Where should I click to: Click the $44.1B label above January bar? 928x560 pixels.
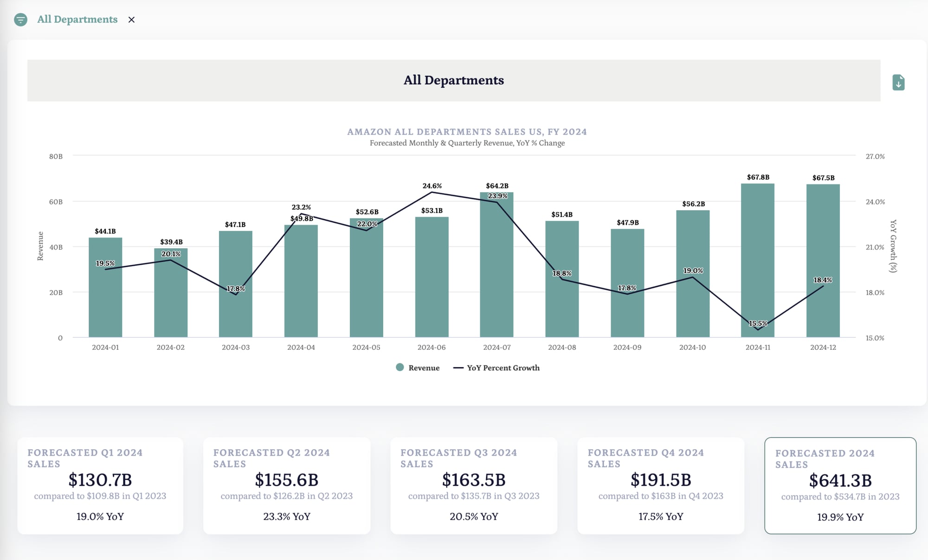point(105,231)
